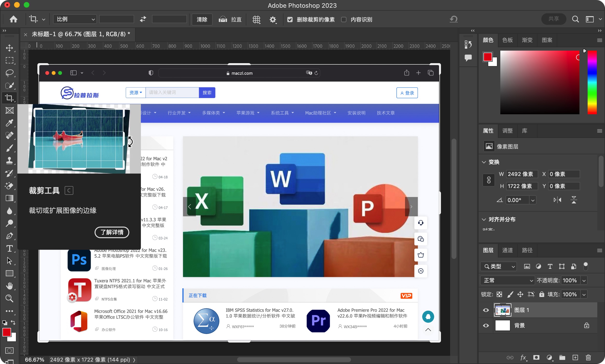The width and height of the screenshot is (605, 364).
Task: Open crop overlay grid options
Action: tap(256, 19)
